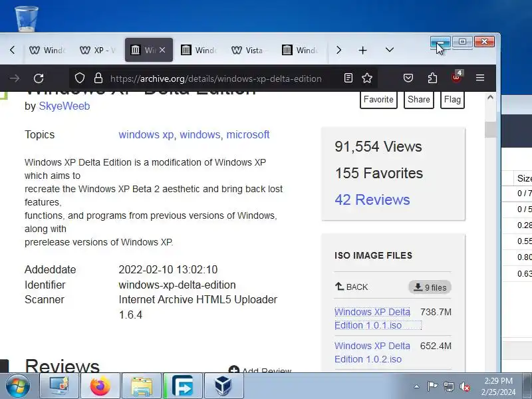The width and height of the screenshot is (532, 399).
Task: Open VirtualBox from the taskbar
Action: [x=223, y=386]
